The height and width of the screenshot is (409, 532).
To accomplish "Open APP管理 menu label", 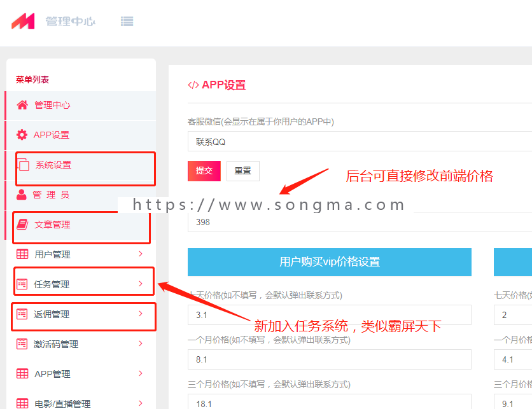I will coord(52,374).
